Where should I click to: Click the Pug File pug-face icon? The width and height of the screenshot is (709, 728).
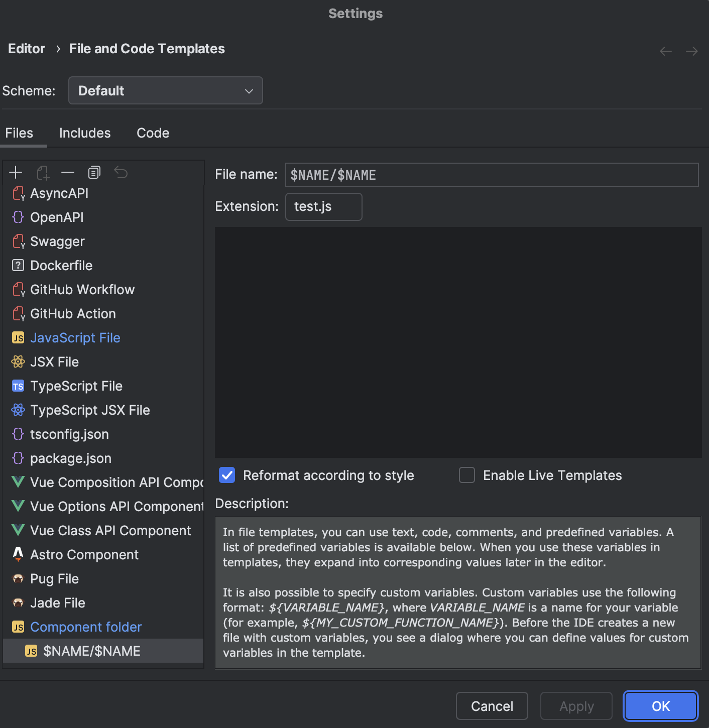click(18, 579)
